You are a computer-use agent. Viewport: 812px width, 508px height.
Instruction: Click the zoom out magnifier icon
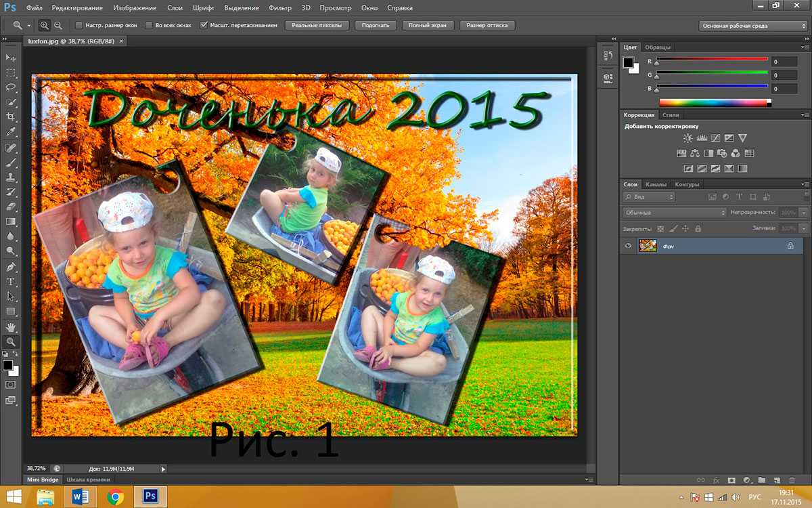[x=58, y=25]
